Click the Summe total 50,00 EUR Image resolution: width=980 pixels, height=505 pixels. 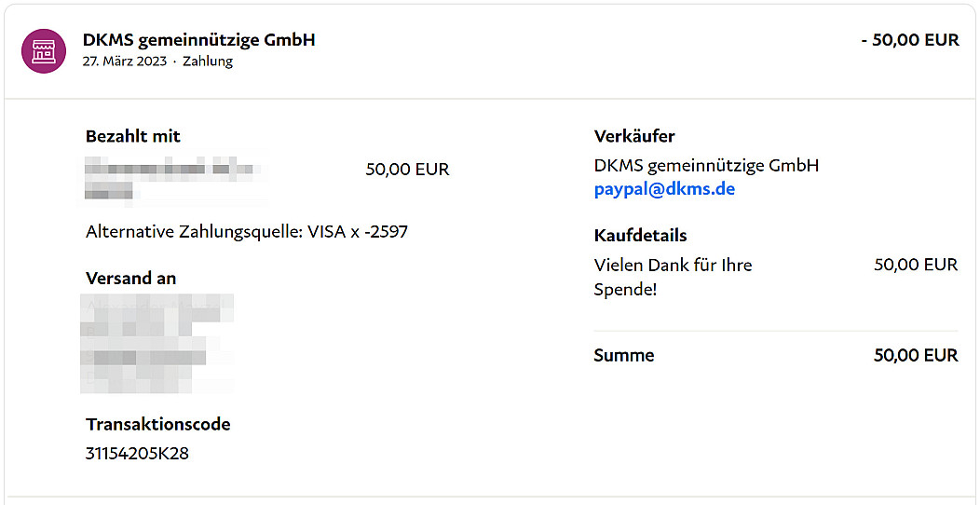(x=915, y=355)
